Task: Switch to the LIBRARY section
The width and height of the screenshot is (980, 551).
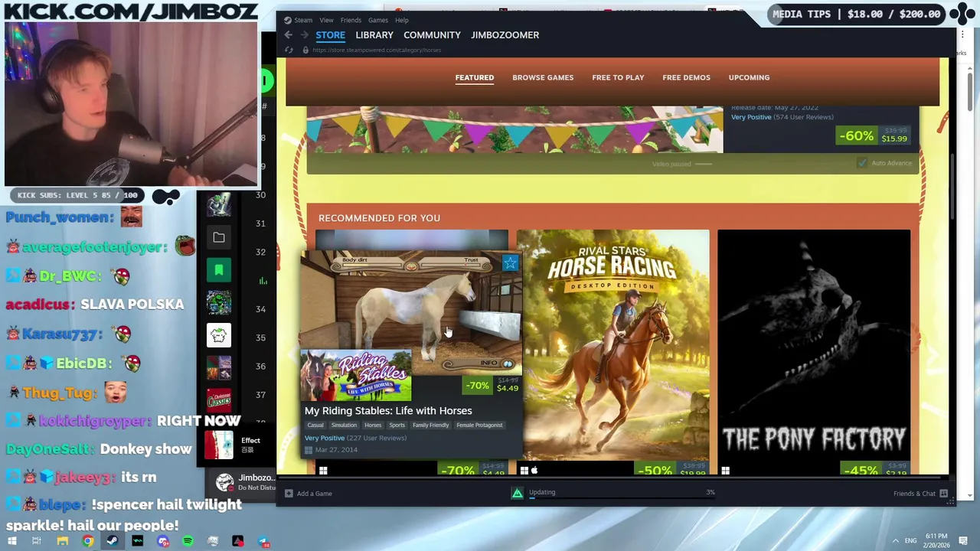Action: coord(374,35)
